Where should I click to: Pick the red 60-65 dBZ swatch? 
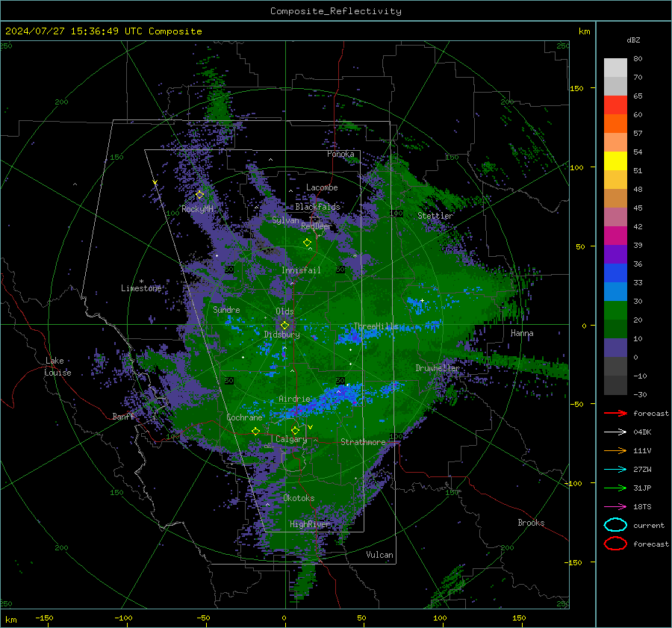[x=615, y=105]
